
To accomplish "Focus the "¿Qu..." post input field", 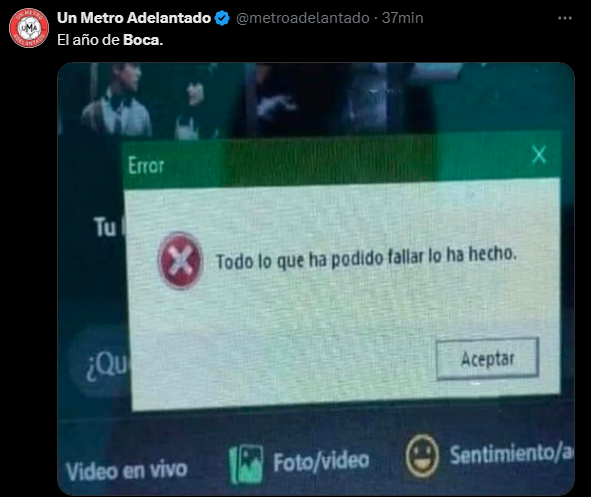I will 100,362.
